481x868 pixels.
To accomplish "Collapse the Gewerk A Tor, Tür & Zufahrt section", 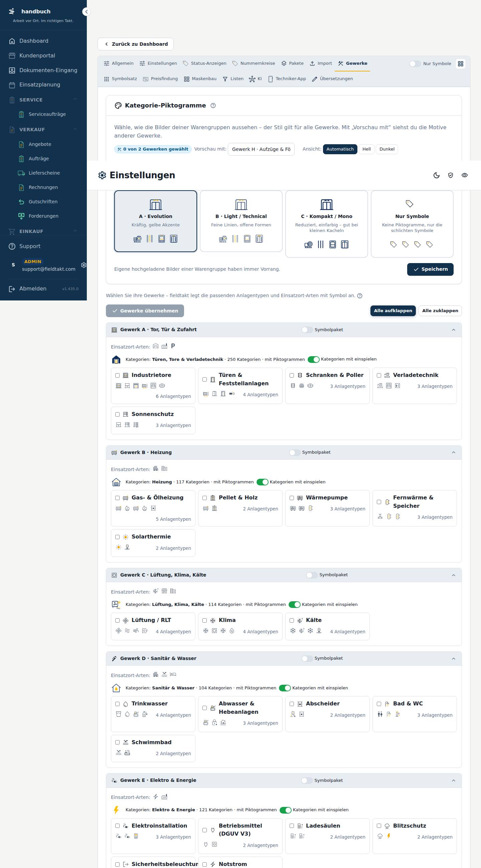I will (x=453, y=330).
